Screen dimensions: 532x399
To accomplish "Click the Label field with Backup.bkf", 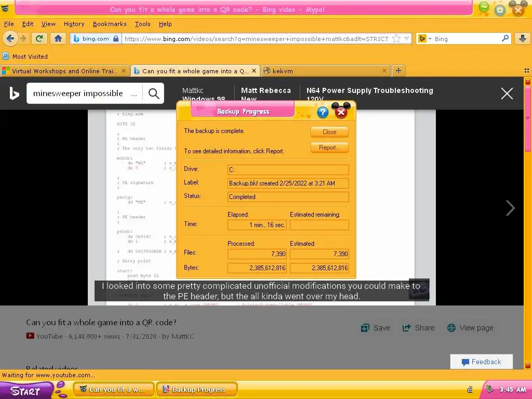I will point(288,183).
